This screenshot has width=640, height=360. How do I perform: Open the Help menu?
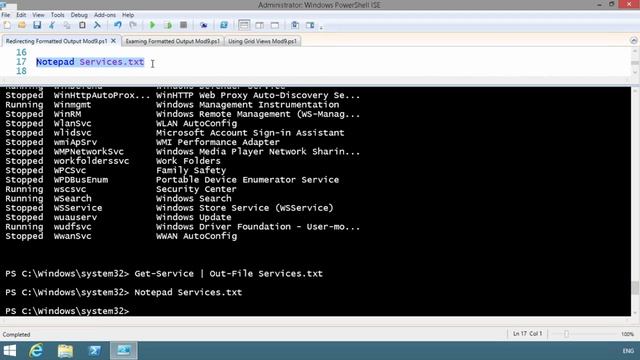[128, 15]
